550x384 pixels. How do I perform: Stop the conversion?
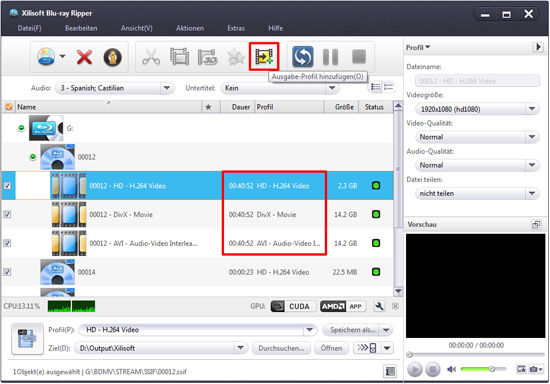pos(359,56)
